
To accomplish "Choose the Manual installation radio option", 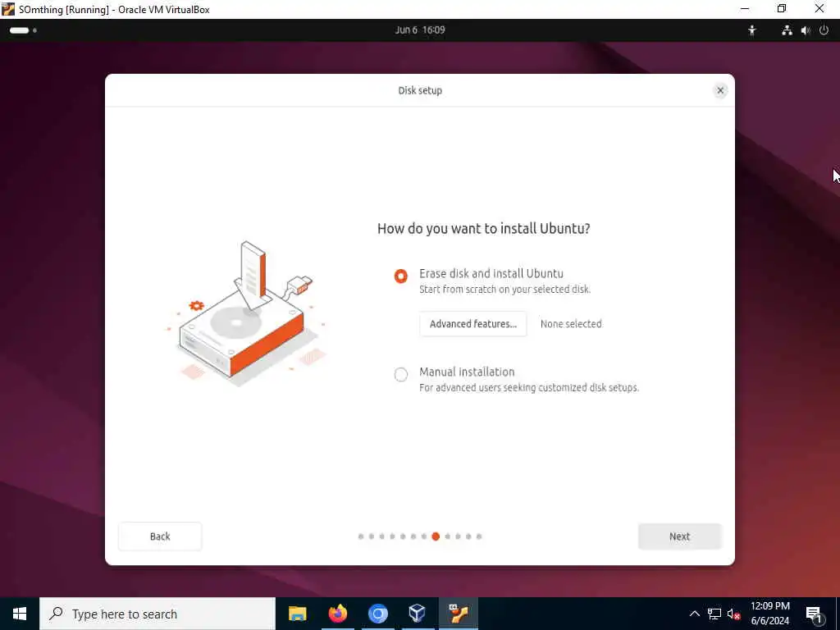I will pos(400,374).
